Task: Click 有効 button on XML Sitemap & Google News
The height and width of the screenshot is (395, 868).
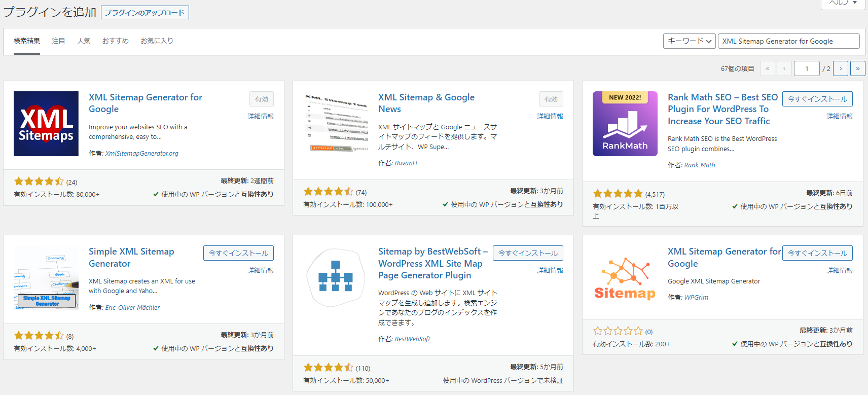Action: (551, 99)
